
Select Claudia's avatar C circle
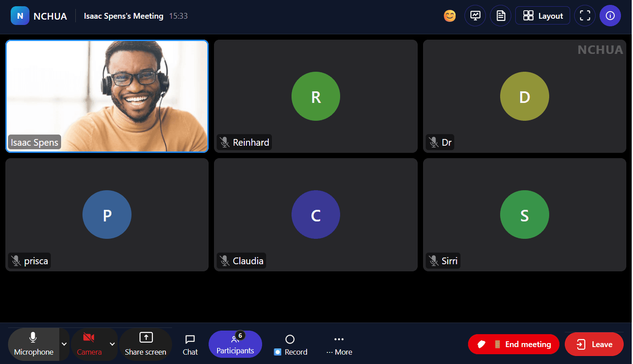[316, 215]
